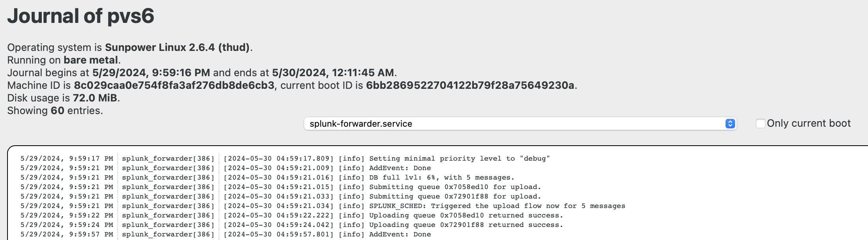
Task: Click 'Uploading queue 0x7058ed10 returned success' line
Action: [466, 216]
